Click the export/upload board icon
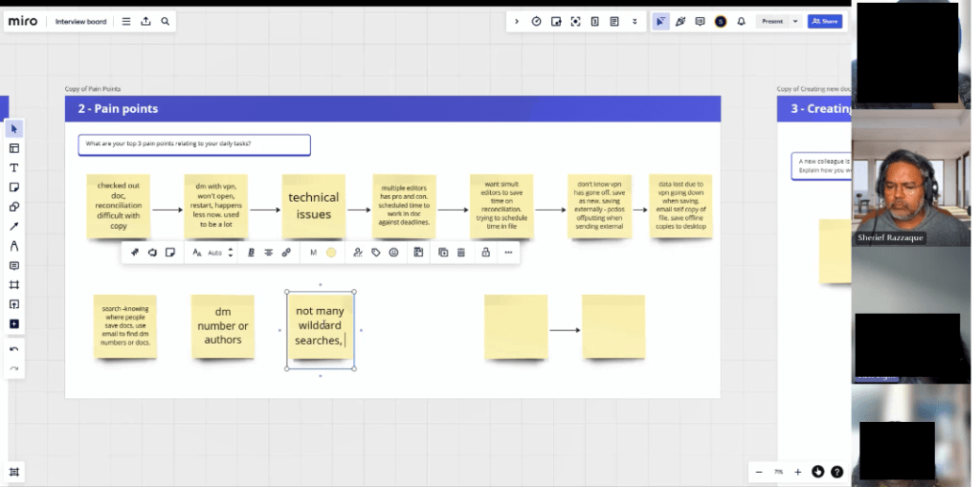 (x=145, y=21)
